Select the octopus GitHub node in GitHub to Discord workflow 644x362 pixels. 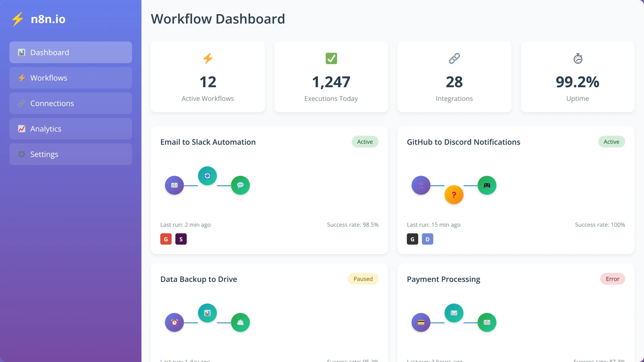tap(421, 185)
